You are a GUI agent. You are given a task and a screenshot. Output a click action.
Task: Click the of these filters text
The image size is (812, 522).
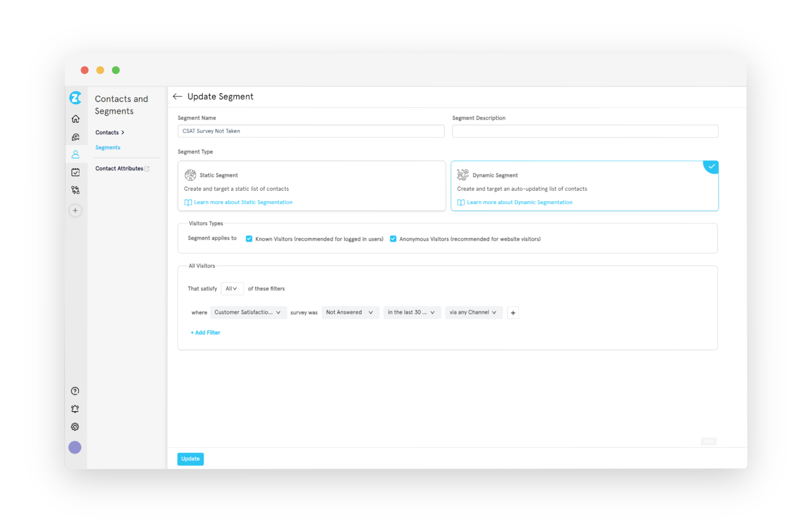(x=266, y=289)
